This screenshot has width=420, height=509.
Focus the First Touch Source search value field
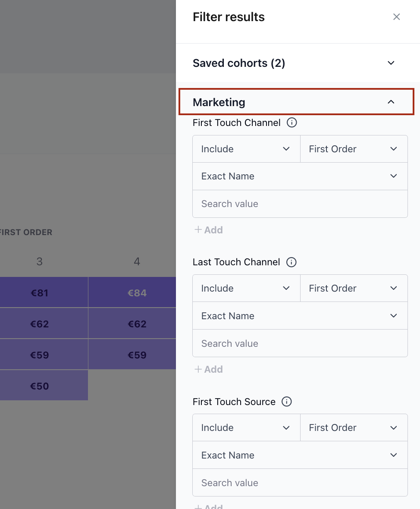pyautogui.click(x=300, y=483)
